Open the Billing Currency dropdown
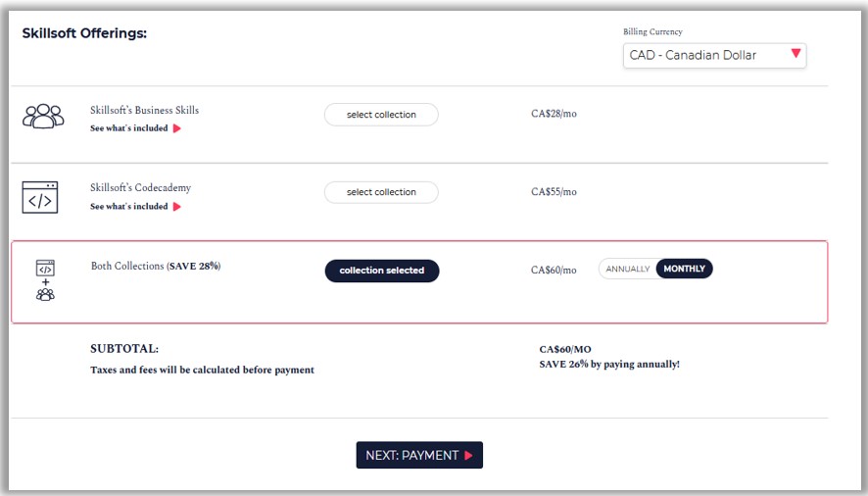The height and width of the screenshot is (496, 868). pos(713,56)
